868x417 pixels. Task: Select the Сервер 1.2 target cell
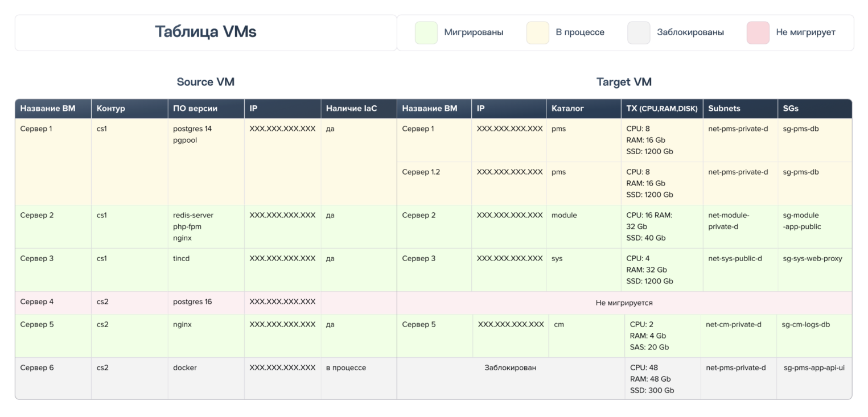click(x=421, y=172)
